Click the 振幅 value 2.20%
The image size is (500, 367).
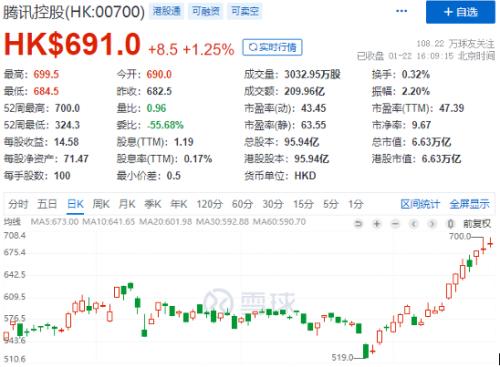pos(416,91)
